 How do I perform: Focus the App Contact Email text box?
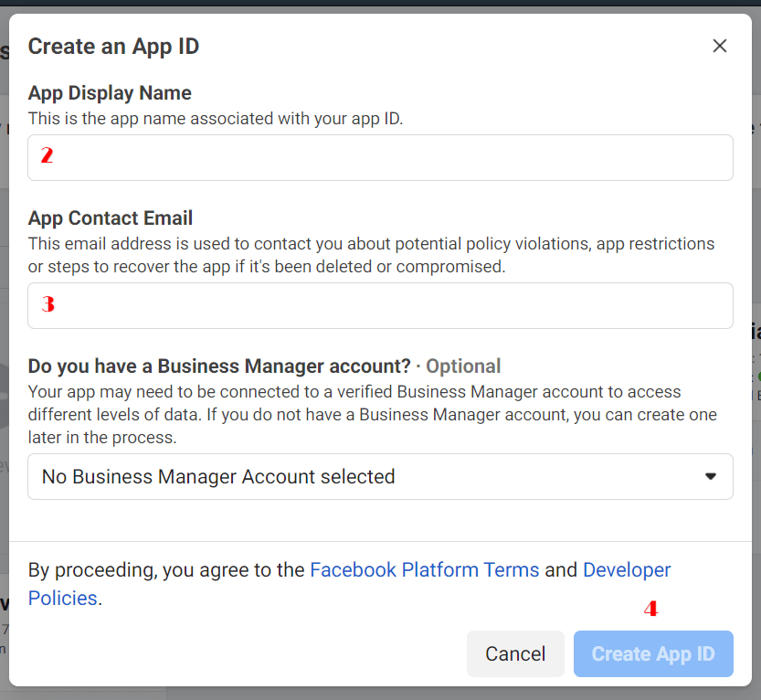coord(380,306)
